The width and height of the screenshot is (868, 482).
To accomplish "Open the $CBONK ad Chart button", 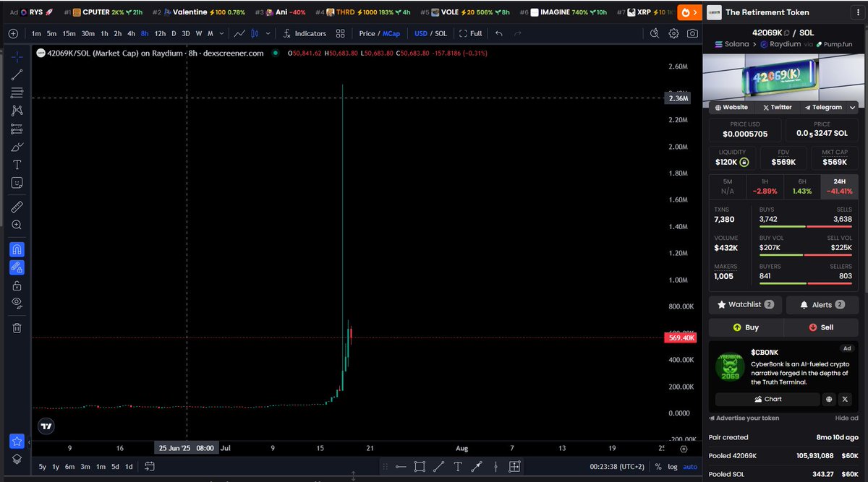I will (767, 399).
